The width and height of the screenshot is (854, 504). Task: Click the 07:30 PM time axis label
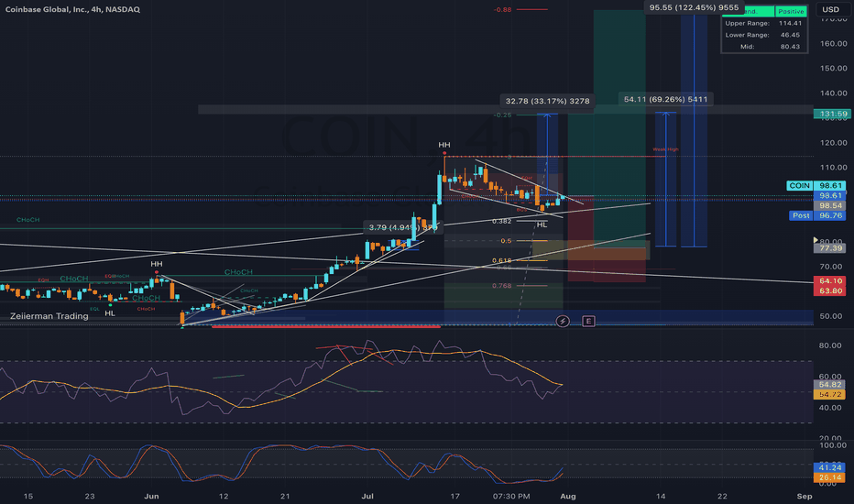click(x=511, y=497)
